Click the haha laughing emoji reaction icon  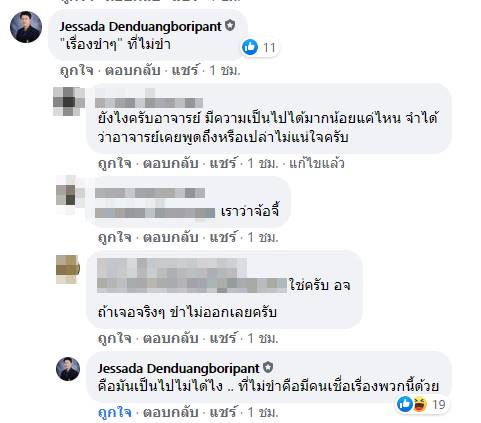[420, 404]
